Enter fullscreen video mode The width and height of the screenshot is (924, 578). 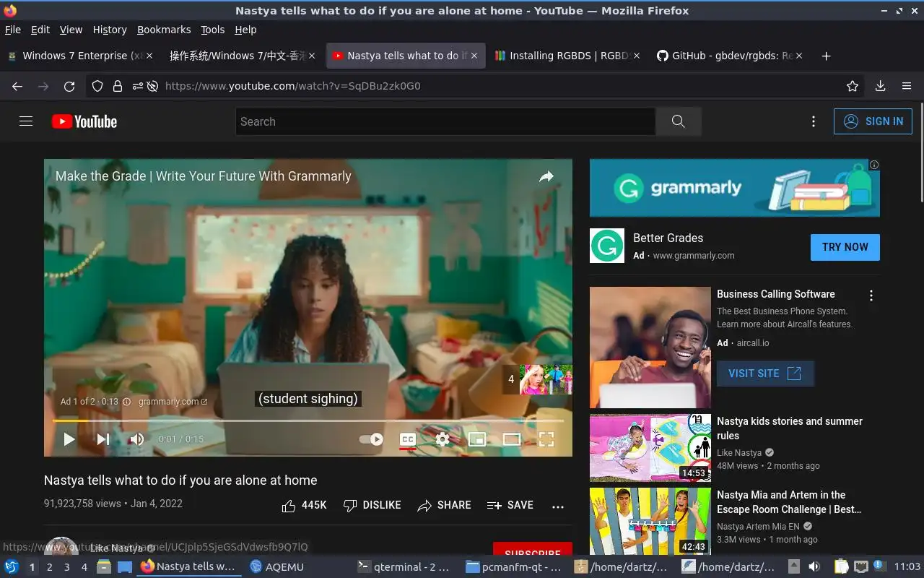[546, 439]
